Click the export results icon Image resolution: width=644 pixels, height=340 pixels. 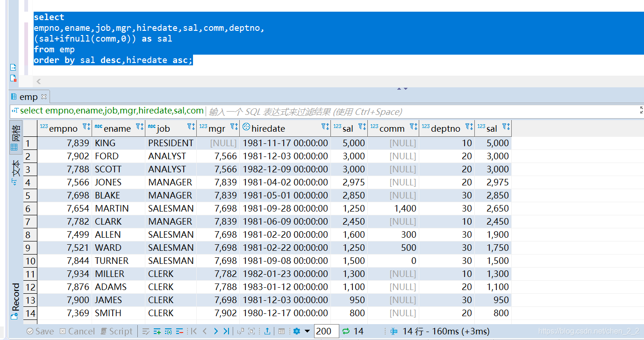(267, 331)
